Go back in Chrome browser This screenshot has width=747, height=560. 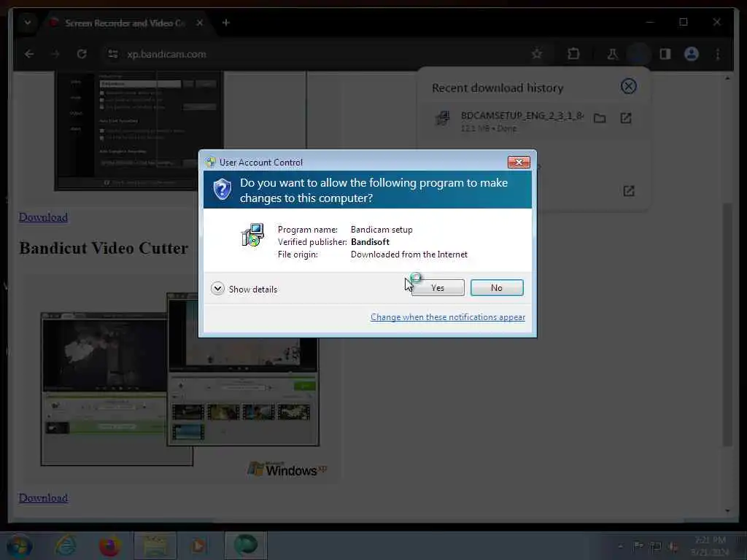pyautogui.click(x=29, y=54)
